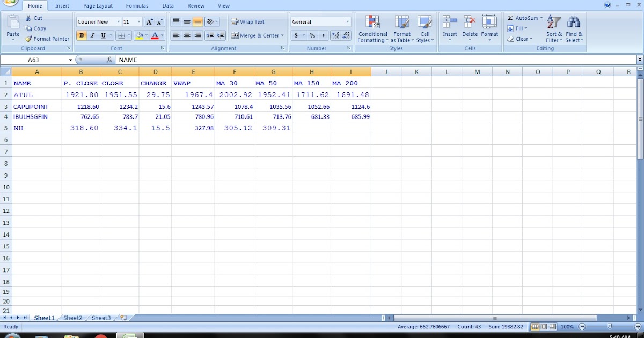Screen dimensions: 644x338
Task: Shrink font size button
Action: (159, 22)
